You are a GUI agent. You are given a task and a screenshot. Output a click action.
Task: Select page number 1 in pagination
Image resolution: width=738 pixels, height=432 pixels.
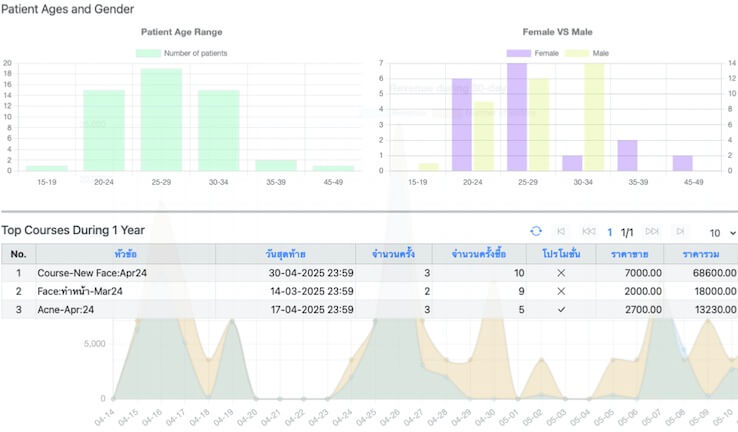point(610,232)
